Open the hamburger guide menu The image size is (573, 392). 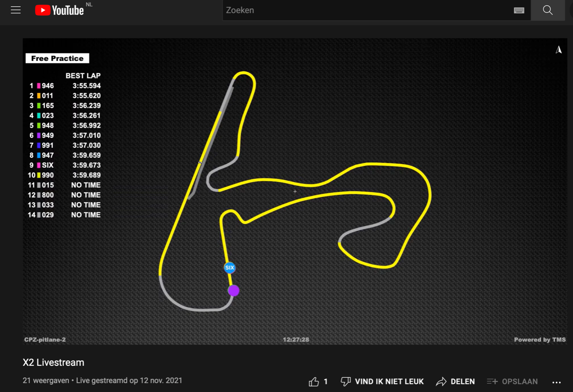point(16,10)
